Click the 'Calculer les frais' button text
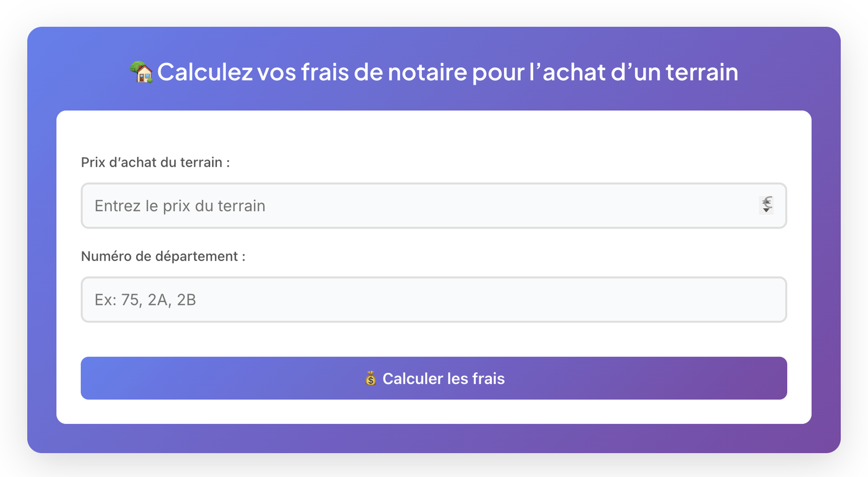 (443, 378)
